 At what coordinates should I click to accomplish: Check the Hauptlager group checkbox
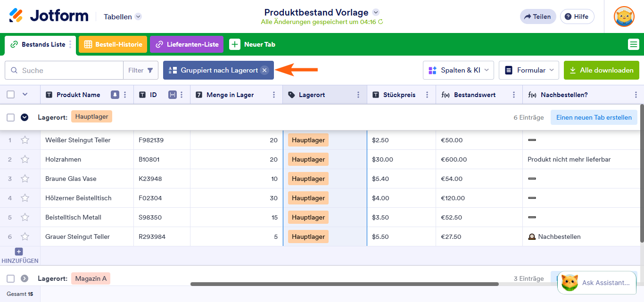(x=10, y=117)
